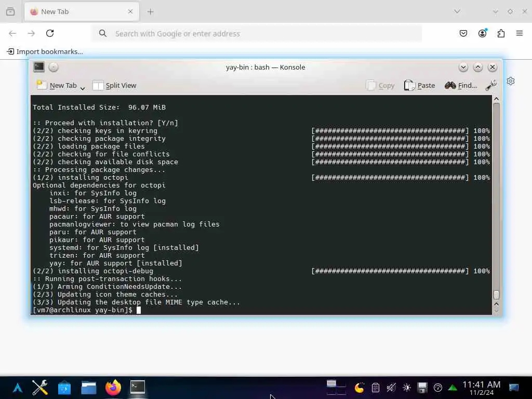Viewport: 532px width, 399px height.
Task: Click the Copy button in Konsole toolbar
Action: tap(380, 86)
